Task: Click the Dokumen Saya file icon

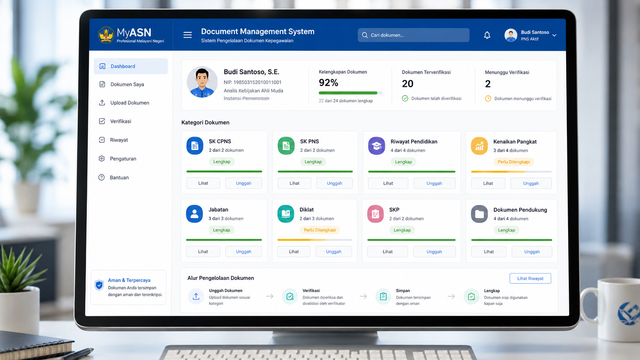Action: (102, 84)
